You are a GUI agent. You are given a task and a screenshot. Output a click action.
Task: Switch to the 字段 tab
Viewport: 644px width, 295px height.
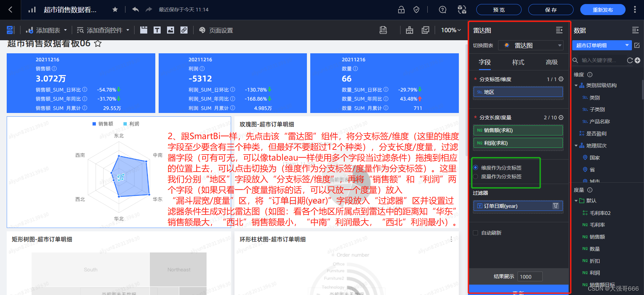click(485, 62)
